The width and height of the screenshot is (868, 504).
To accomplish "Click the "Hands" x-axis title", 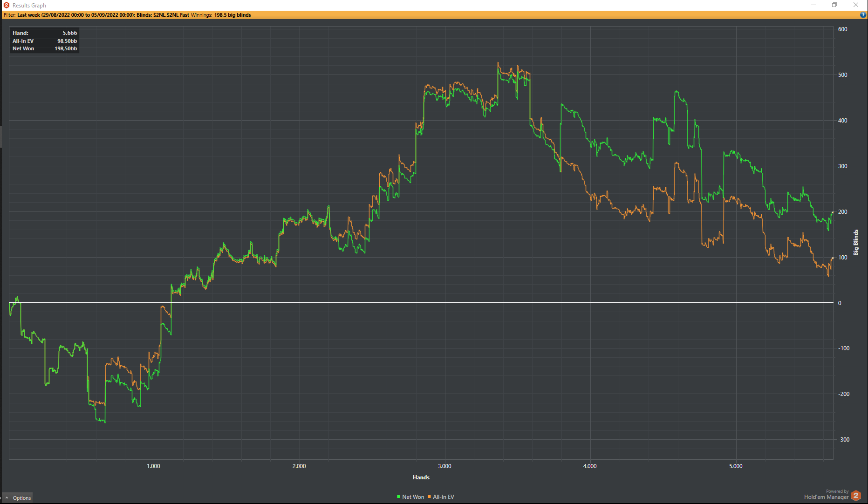I will pos(421,477).
